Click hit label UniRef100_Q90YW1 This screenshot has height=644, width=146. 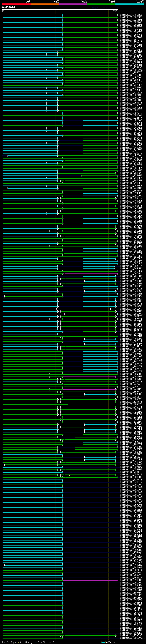pos(131,630)
